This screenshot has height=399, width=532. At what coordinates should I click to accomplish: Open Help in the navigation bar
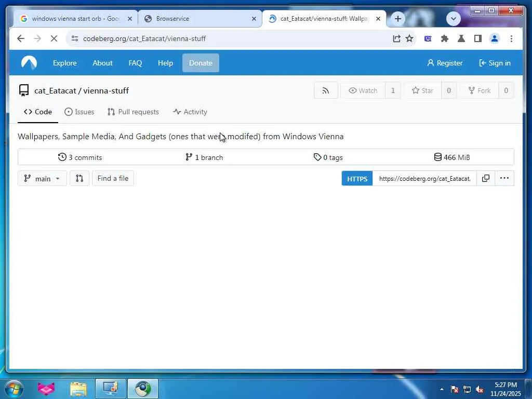(165, 63)
